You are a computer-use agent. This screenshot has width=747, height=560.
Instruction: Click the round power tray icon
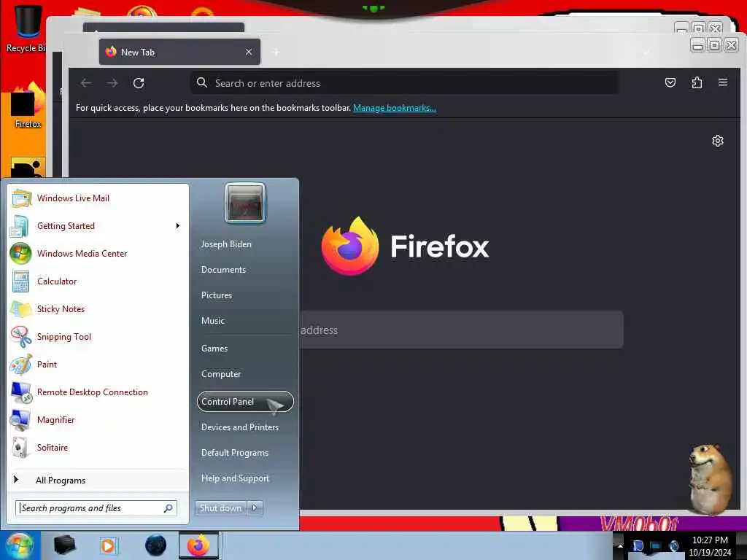pyautogui.click(x=673, y=545)
